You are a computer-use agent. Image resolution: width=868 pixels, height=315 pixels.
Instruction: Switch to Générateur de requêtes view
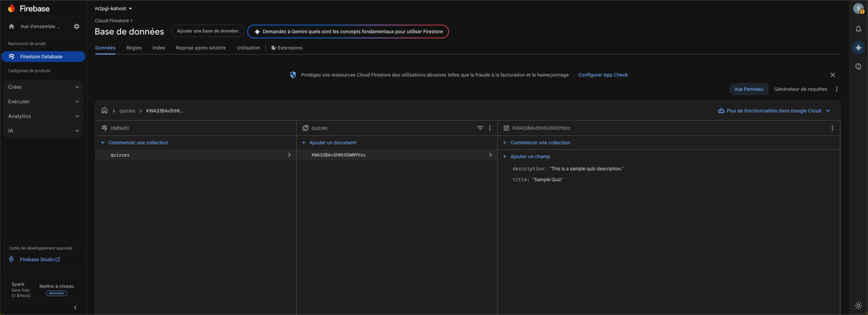click(801, 89)
